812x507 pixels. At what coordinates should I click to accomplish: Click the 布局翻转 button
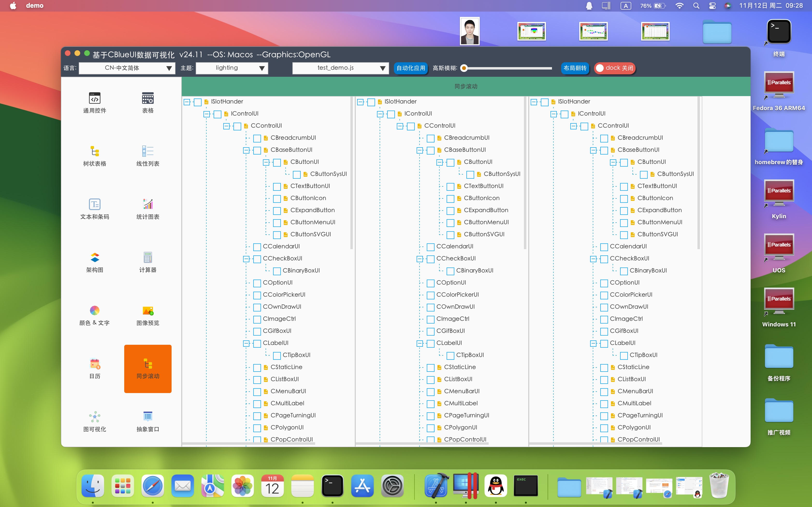coord(575,68)
